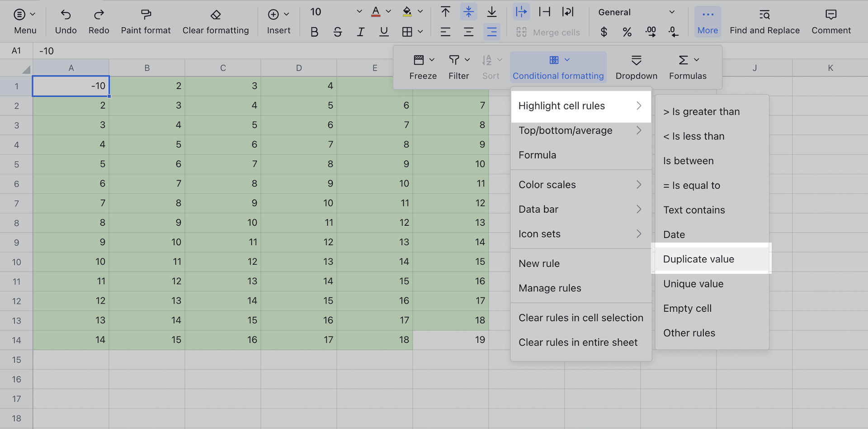Viewport: 868px width, 429px height.
Task: Open Find and Replace
Action: coord(764,20)
